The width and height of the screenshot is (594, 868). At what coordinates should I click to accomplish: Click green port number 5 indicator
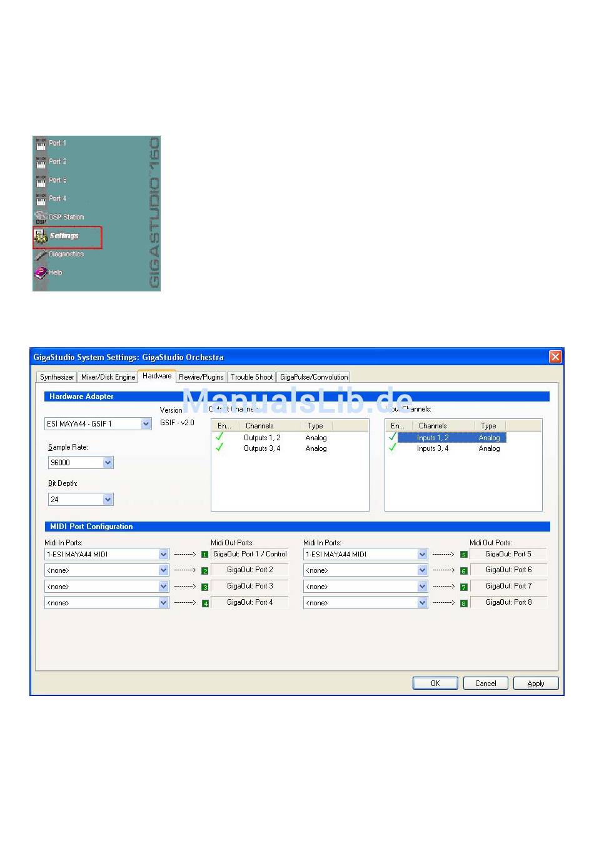pos(463,555)
